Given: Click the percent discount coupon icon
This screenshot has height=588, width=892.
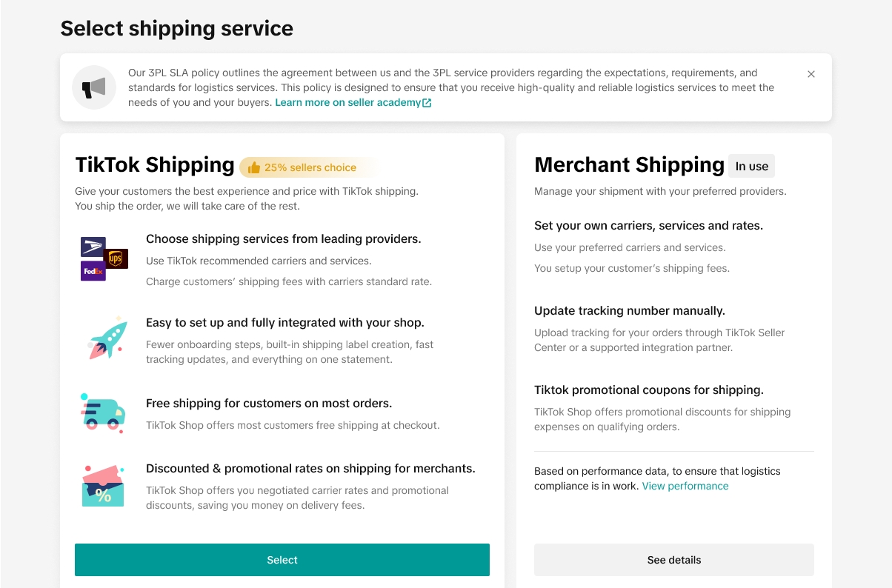Looking at the screenshot, I should point(103,486).
